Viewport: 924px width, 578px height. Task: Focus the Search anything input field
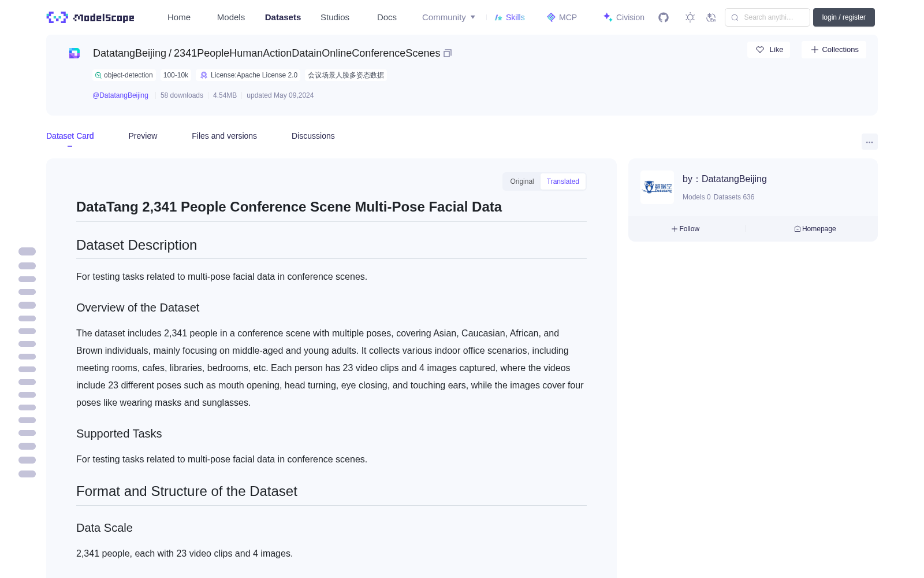pos(767,17)
